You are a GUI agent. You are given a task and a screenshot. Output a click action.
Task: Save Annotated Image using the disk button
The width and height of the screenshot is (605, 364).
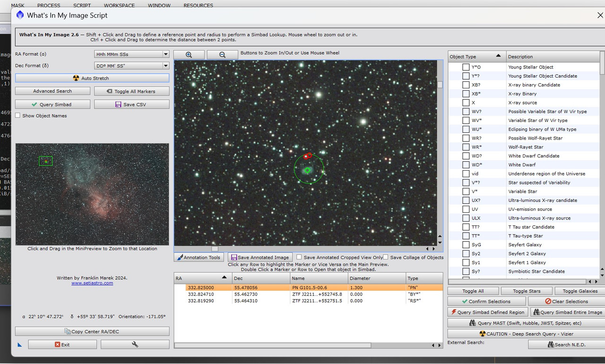(x=260, y=258)
